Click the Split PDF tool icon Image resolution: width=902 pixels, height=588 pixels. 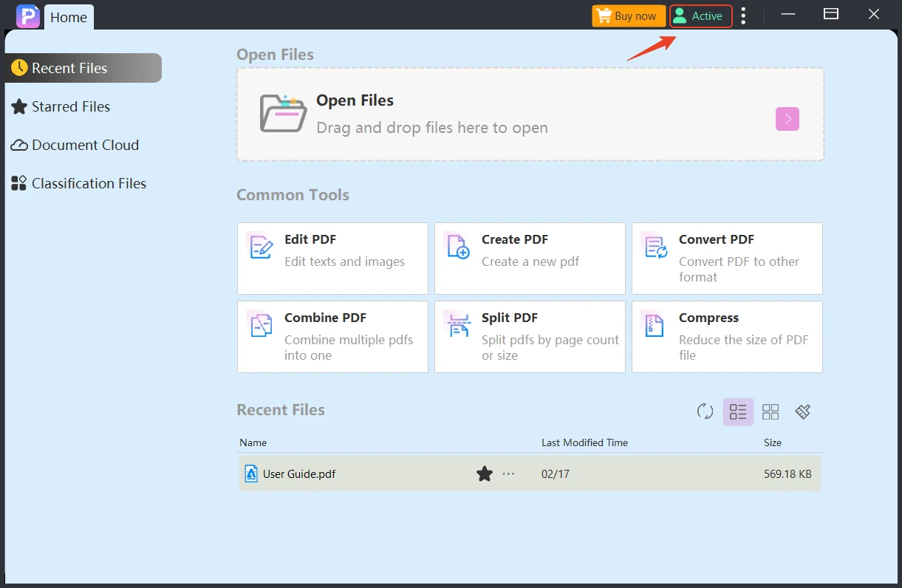pos(458,324)
